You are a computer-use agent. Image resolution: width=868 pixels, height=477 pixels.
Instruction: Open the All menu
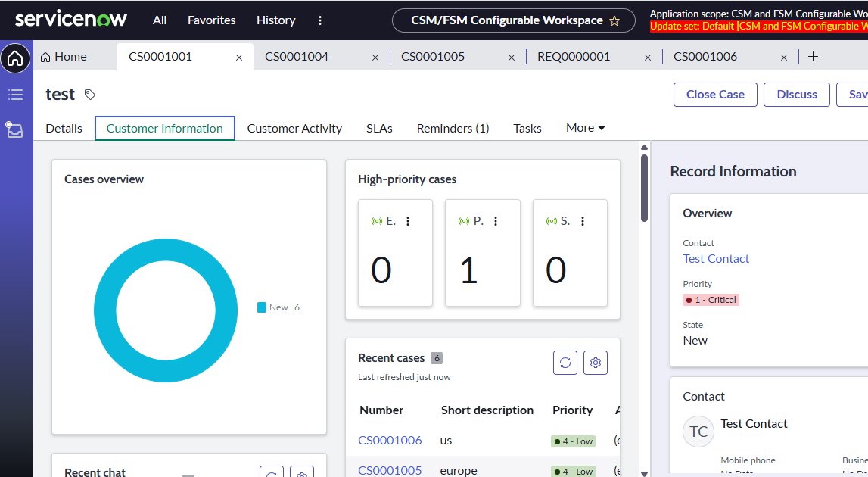click(160, 20)
